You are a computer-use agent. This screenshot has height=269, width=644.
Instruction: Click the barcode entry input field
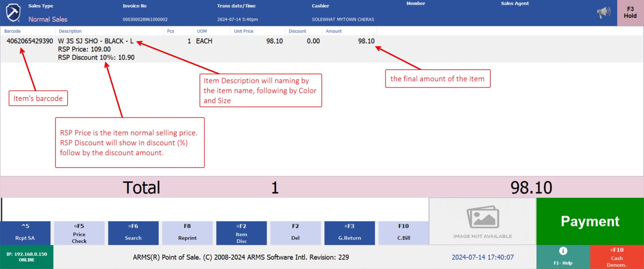click(215, 209)
